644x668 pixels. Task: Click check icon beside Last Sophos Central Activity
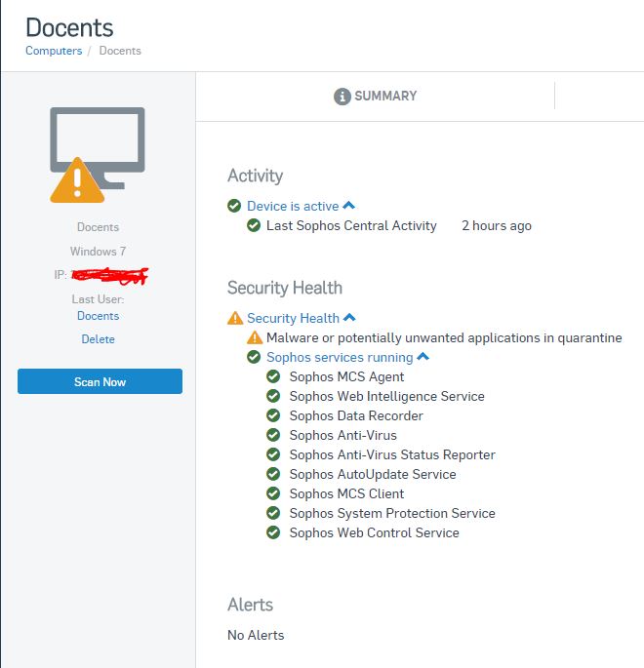(x=254, y=225)
